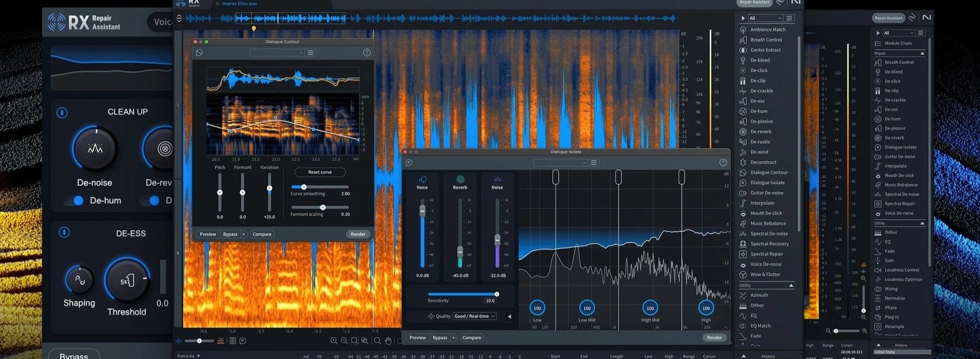Screen dimensions: 980x359
Task: Open preset dropdown in Dialogue Contour
Action: point(277,52)
